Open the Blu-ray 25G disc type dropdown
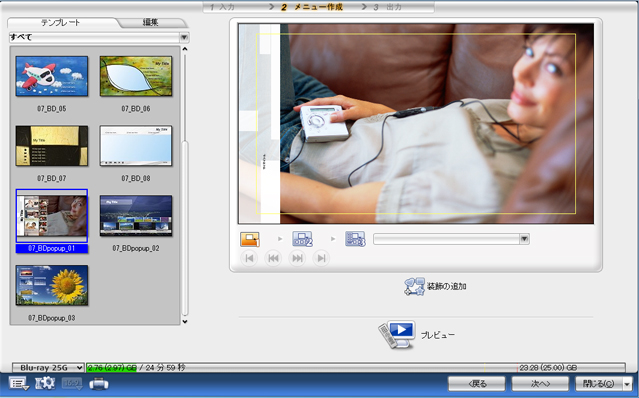The image size is (639, 398). point(48,368)
